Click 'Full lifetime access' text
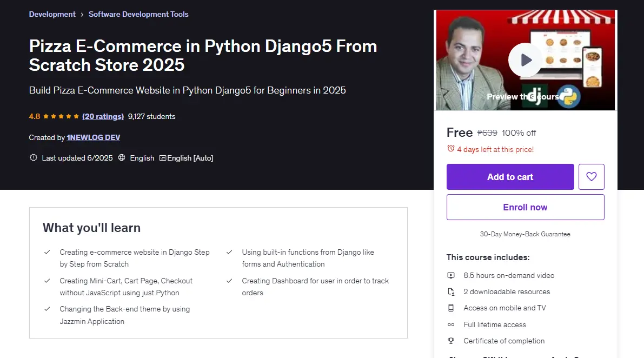Image resolution: width=644 pixels, height=358 pixels. (495, 325)
